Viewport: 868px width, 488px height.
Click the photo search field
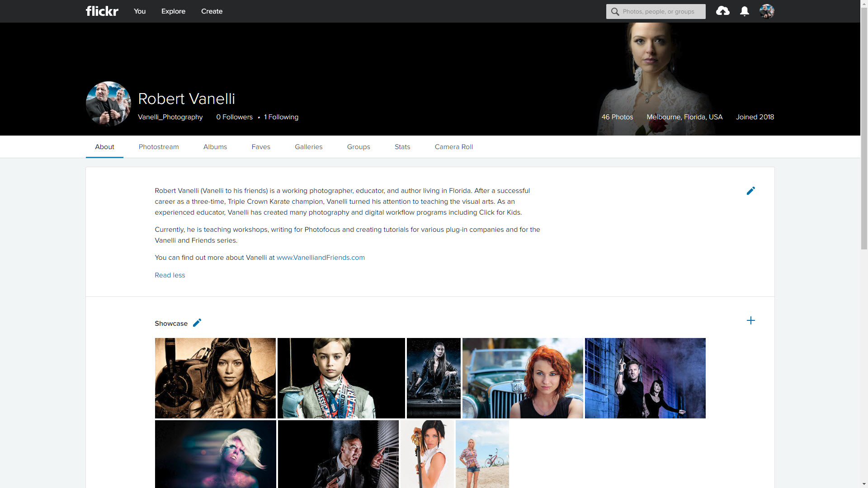[x=660, y=11]
